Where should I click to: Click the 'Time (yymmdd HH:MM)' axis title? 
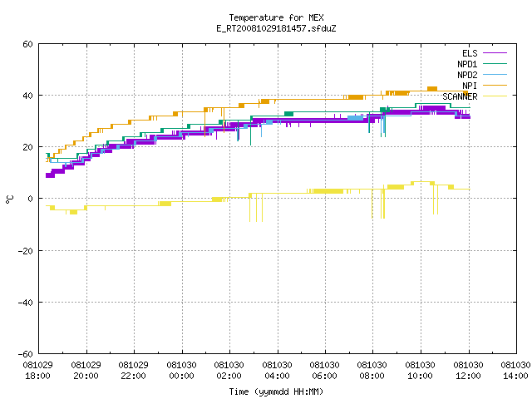(276, 392)
